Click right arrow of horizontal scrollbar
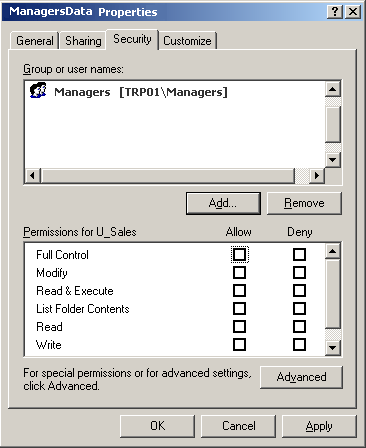Screen dimensions: 366x448 point(317,175)
